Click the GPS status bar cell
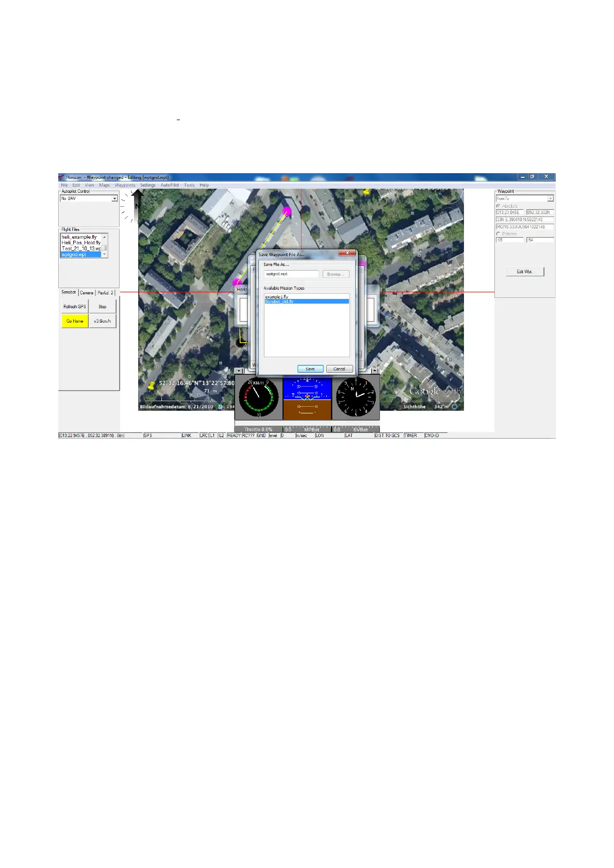Viewport: 614px width, 868px height. point(162,436)
